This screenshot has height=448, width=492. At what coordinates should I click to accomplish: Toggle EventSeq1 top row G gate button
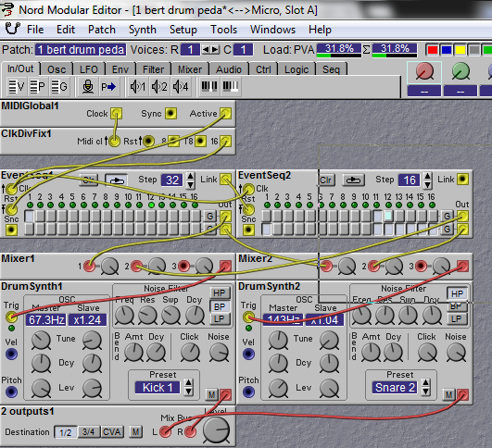[x=210, y=216]
